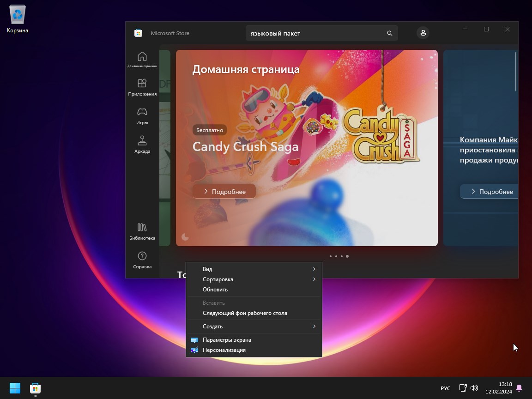Click the Персонализация icon in the context menu
The height and width of the screenshot is (399, 532).
tap(194, 350)
